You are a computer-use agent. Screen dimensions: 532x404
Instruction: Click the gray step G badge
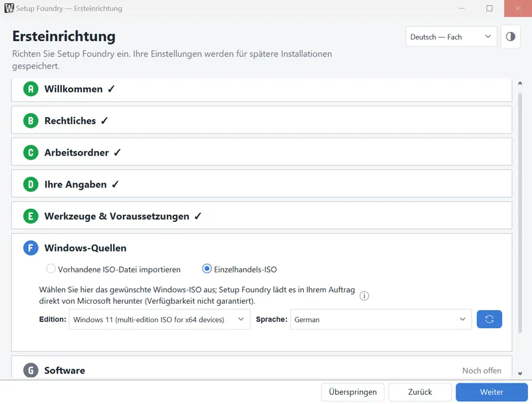31,370
